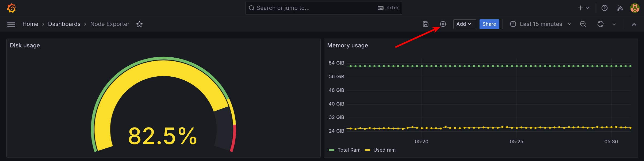The image size is (644, 161).
Task: Click the Node Exporter breadcrumb
Action: [x=110, y=24]
